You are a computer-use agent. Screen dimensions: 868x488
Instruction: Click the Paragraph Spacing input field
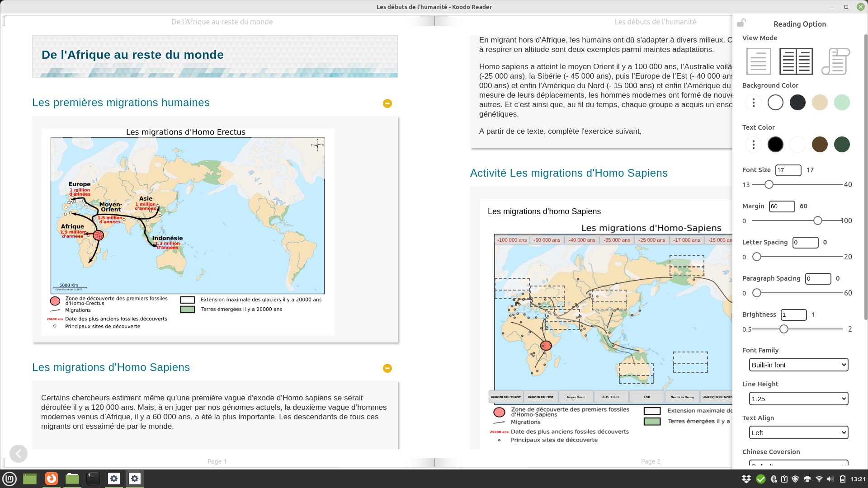pyautogui.click(x=818, y=278)
